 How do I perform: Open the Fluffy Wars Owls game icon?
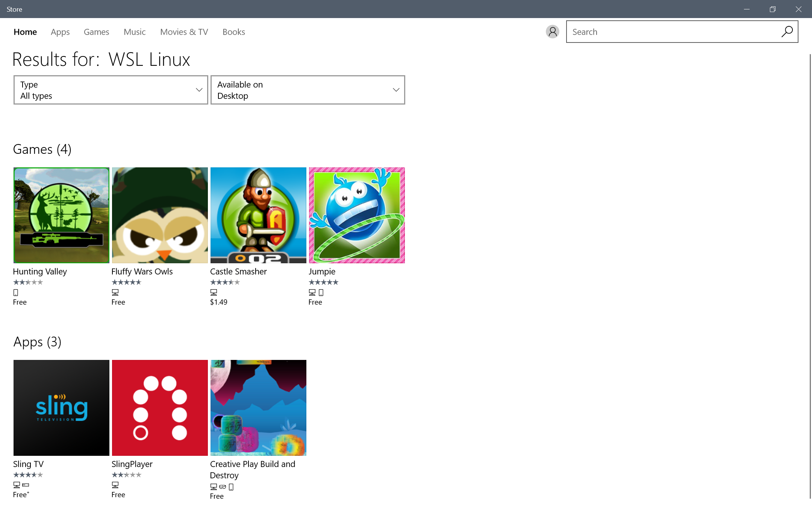[160, 215]
